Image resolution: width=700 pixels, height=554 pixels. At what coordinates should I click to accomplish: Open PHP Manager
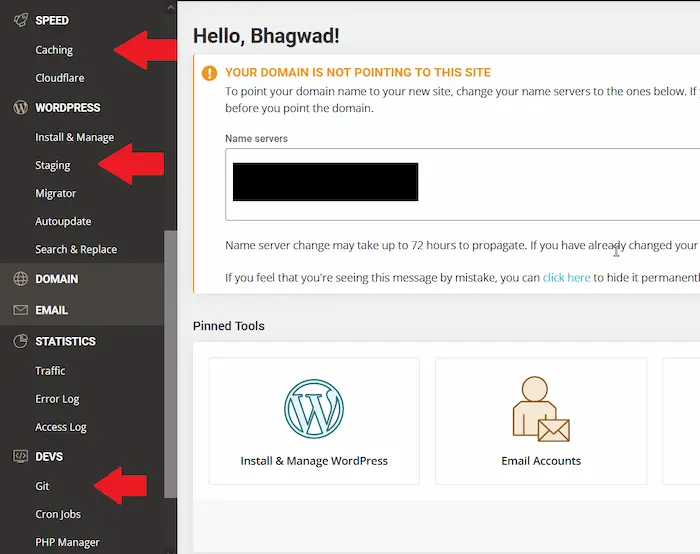(x=67, y=542)
